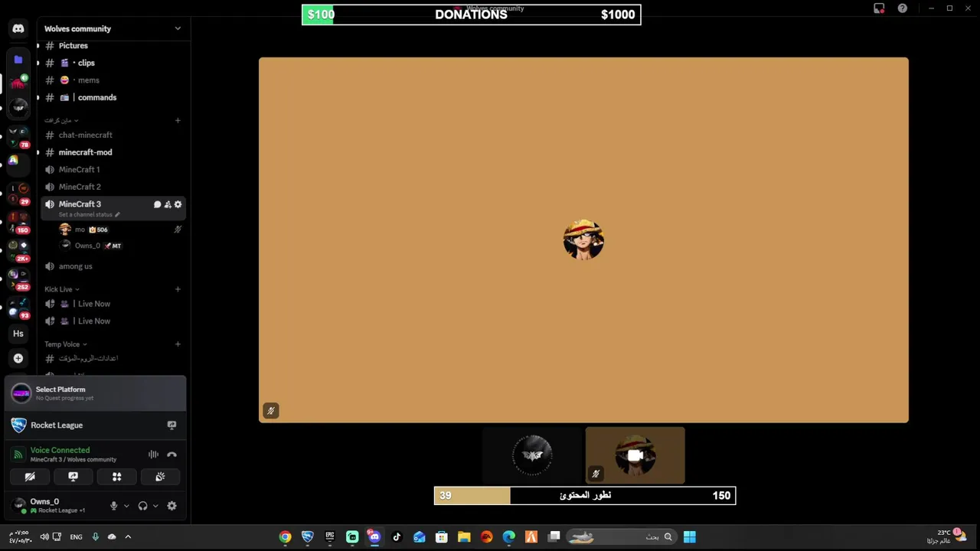The width and height of the screenshot is (980, 551).
Task: Open TikTok from taskbar
Action: point(397,537)
